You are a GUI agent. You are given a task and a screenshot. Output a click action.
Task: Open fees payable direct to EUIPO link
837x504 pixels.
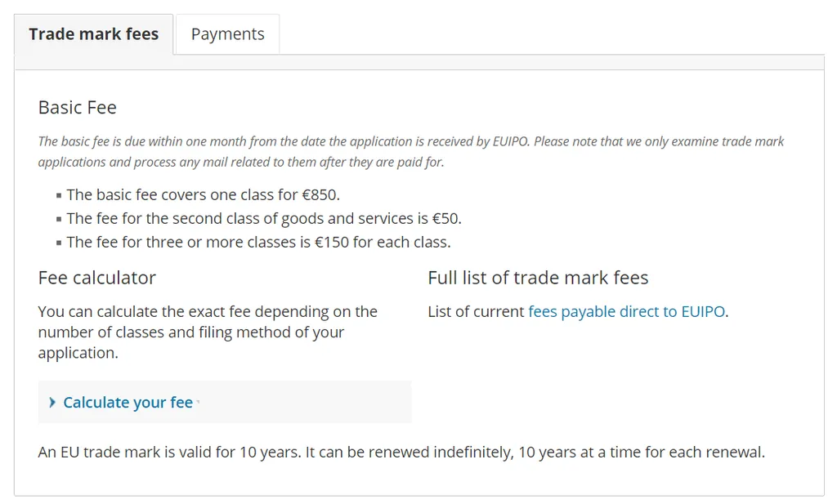tap(626, 311)
